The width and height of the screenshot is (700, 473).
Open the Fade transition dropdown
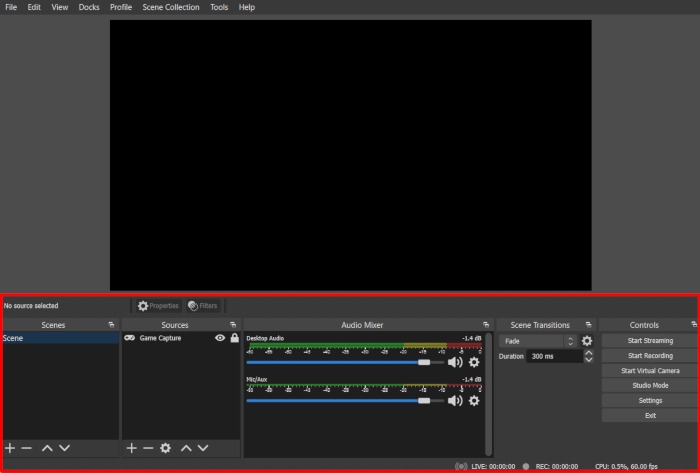[538, 341]
